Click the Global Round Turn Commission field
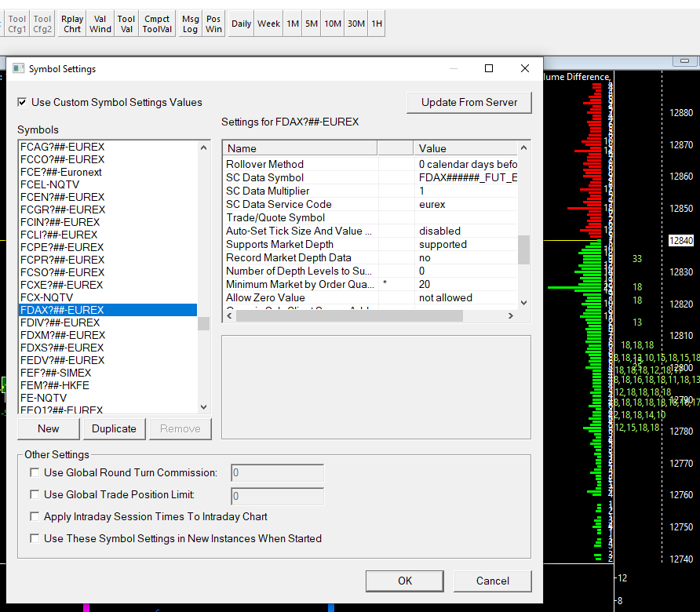The height and width of the screenshot is (612, 700). (x=277, y=472)
